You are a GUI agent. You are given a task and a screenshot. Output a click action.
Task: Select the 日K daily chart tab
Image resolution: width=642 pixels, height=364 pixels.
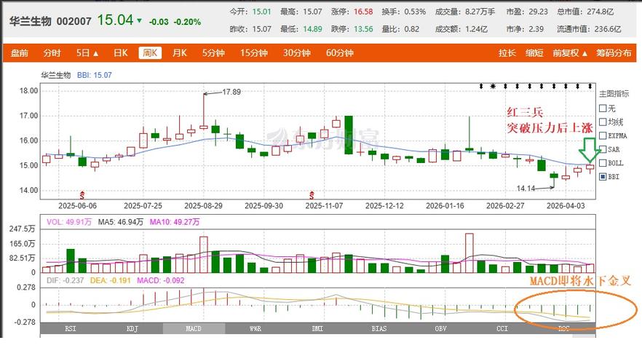tap(120, 53)
